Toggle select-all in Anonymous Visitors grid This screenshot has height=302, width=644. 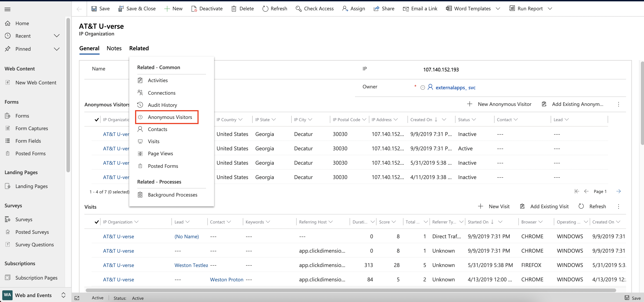point(96,120)
